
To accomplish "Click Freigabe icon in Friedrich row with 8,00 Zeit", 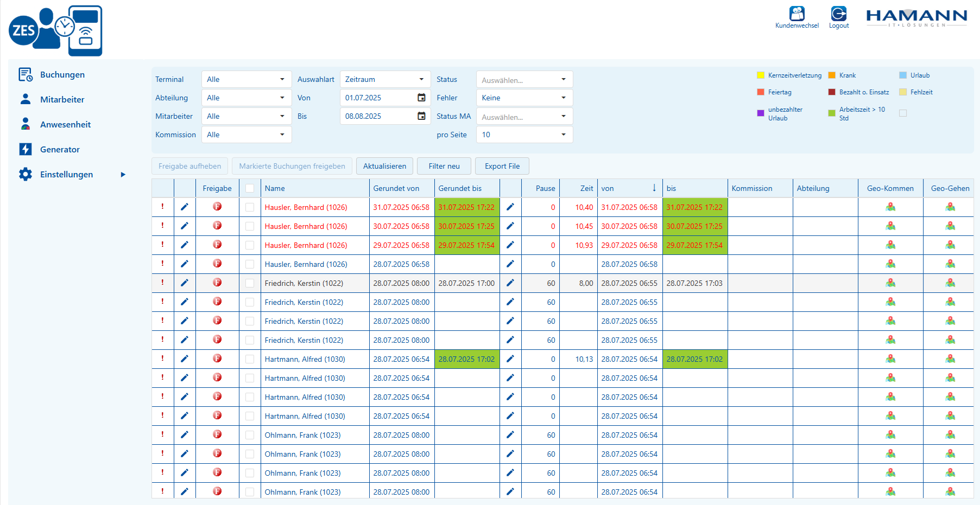I will [217, 283].
